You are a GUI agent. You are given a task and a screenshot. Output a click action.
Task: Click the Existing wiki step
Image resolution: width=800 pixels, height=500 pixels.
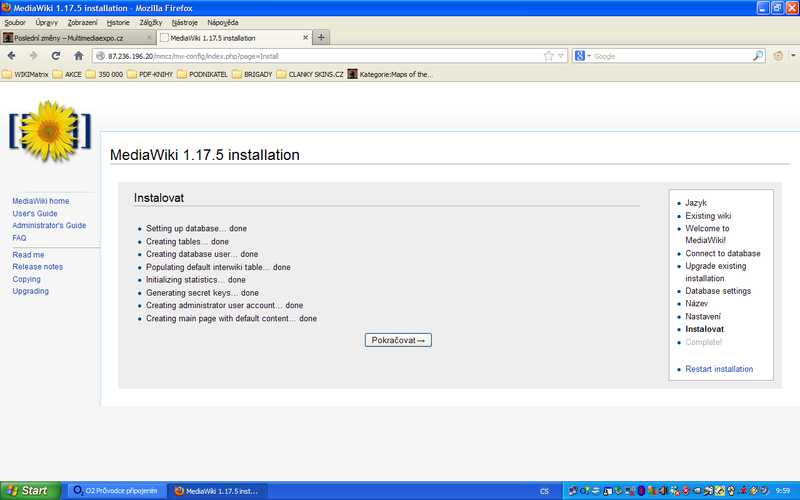[x=708, y=216]
